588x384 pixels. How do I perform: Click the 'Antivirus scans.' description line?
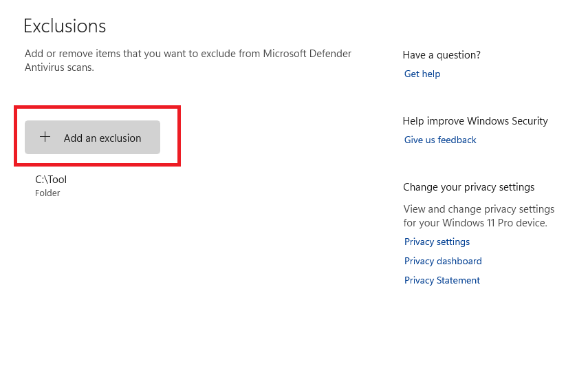(59, 67)
